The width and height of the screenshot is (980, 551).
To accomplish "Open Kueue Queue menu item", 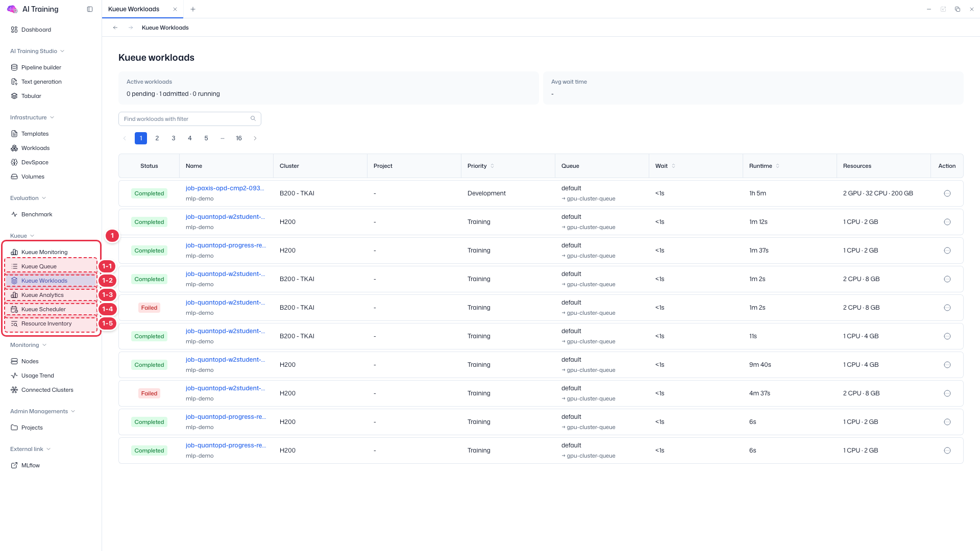I will pos(51,266).
